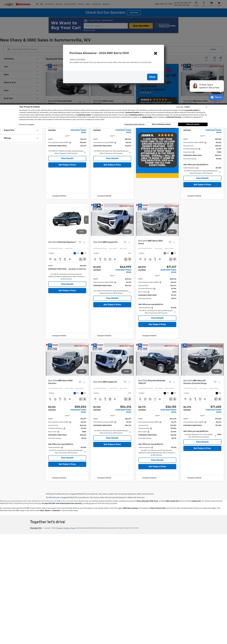Viewport: 227px width, 644px height.
Task: Open window sticker icon for Equinox LT
Action: [x=81, y=259]
